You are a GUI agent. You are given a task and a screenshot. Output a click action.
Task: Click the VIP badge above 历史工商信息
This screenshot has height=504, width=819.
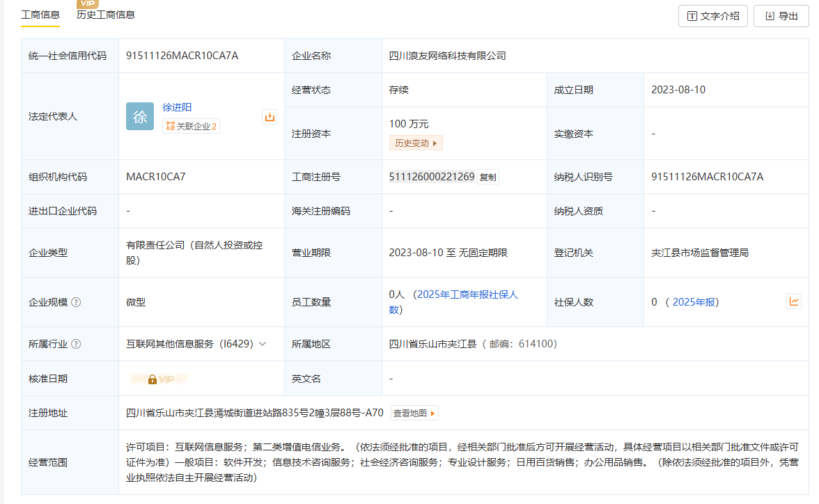[87, 3]
